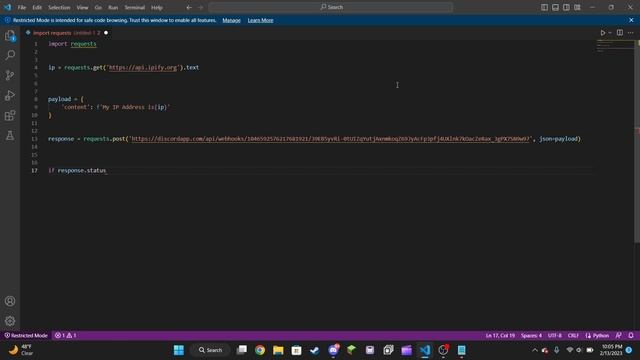
Task: Click the Learn More link in the banner
Action: (x=260, y=20)
